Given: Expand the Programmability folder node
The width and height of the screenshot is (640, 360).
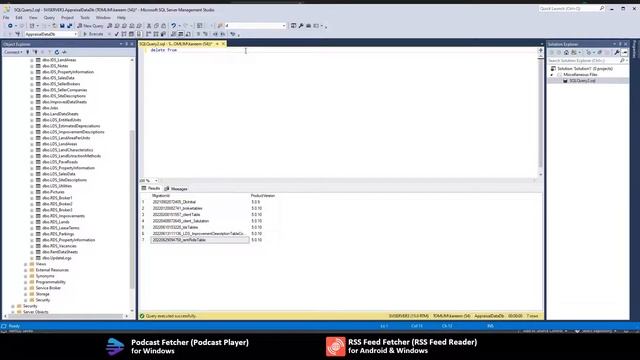Looking at the screenshot, I should [x=25, y=282].
